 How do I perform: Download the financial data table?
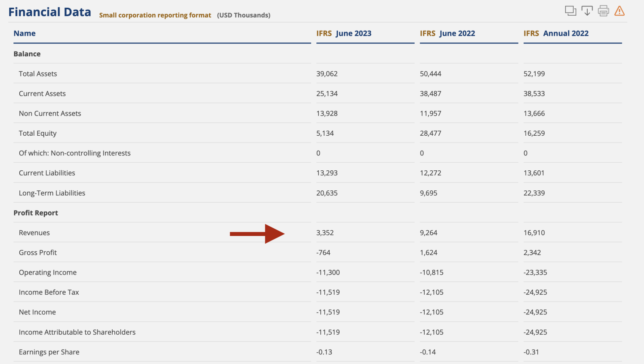(587, 11)
